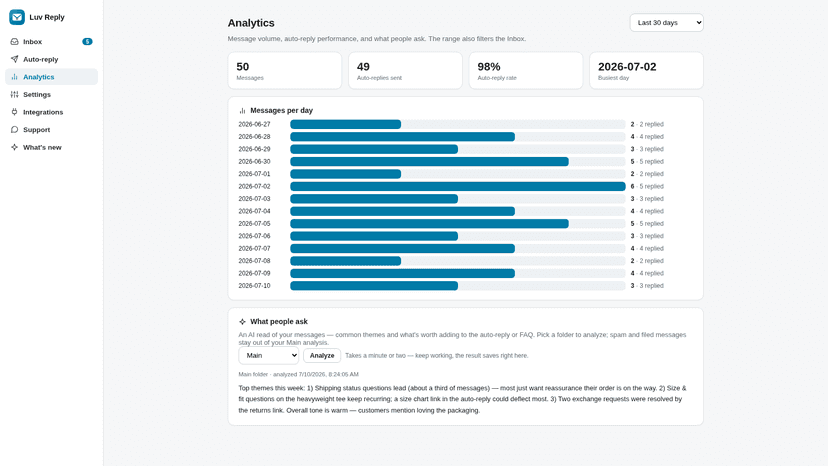Click the Inbox tray icon
The height and width of the screenshot is (466, 828).
(14, 42)
